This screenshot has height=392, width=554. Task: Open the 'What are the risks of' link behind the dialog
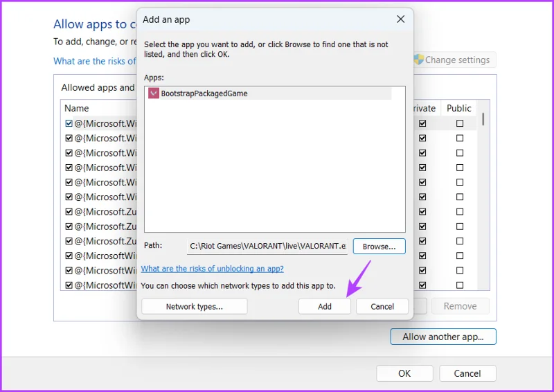tap(95, 61)
